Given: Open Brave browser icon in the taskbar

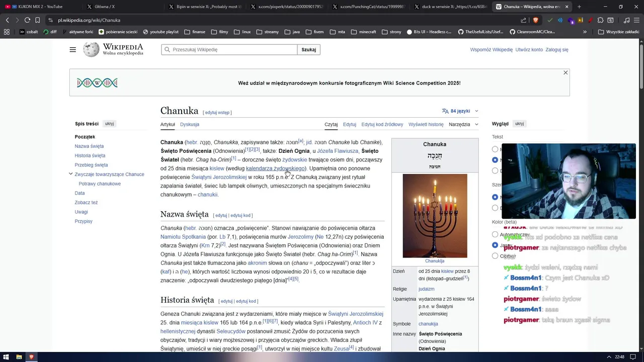Looking at the screenshot, I should coord(31,357).
